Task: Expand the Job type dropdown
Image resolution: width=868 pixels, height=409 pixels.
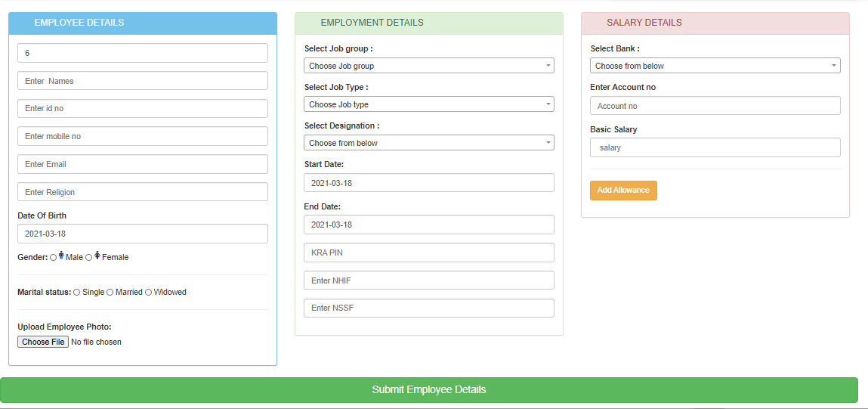Action: coord(429,104)
